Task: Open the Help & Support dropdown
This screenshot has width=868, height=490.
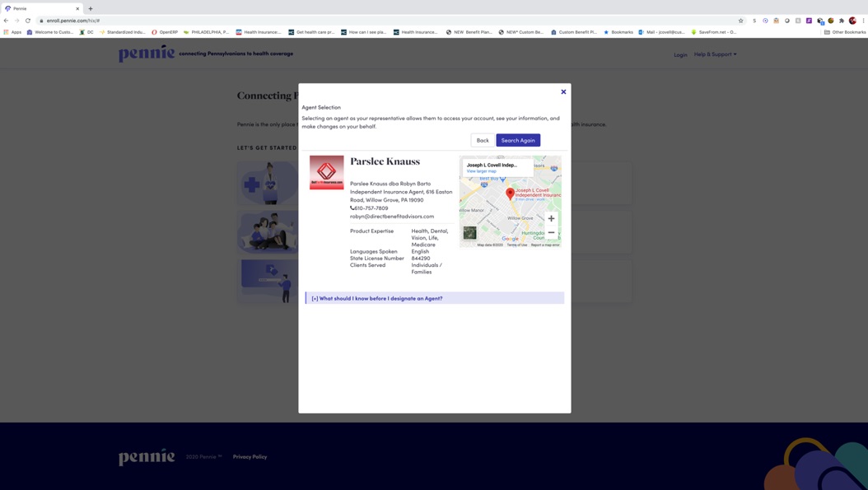Action: click(x=715, y=54)
